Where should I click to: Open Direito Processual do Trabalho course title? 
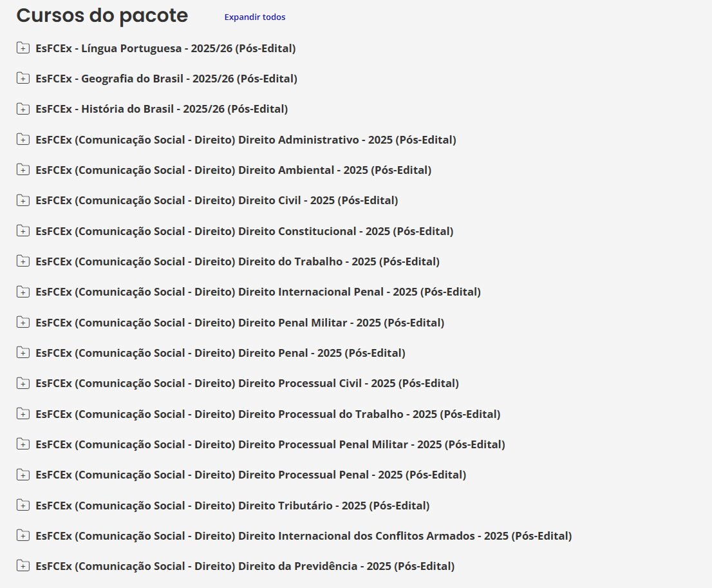coord(268,414)
